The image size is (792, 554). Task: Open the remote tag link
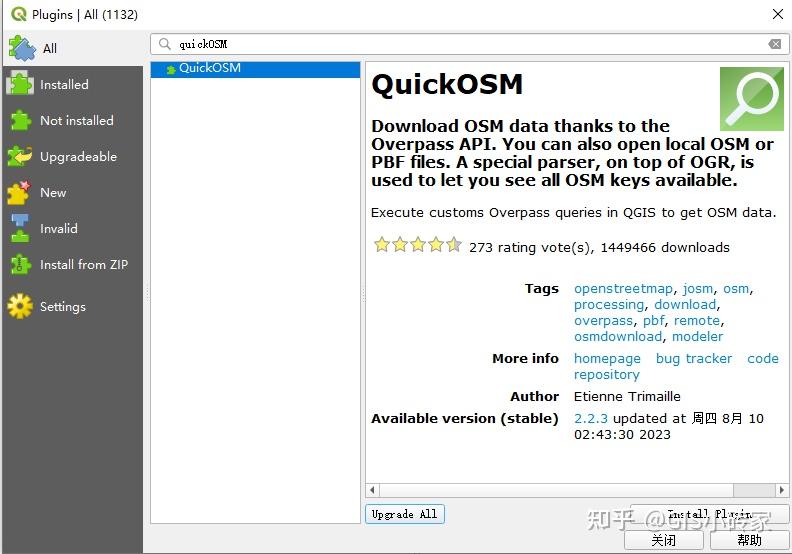pyautogui.click(x=697, y=321)
